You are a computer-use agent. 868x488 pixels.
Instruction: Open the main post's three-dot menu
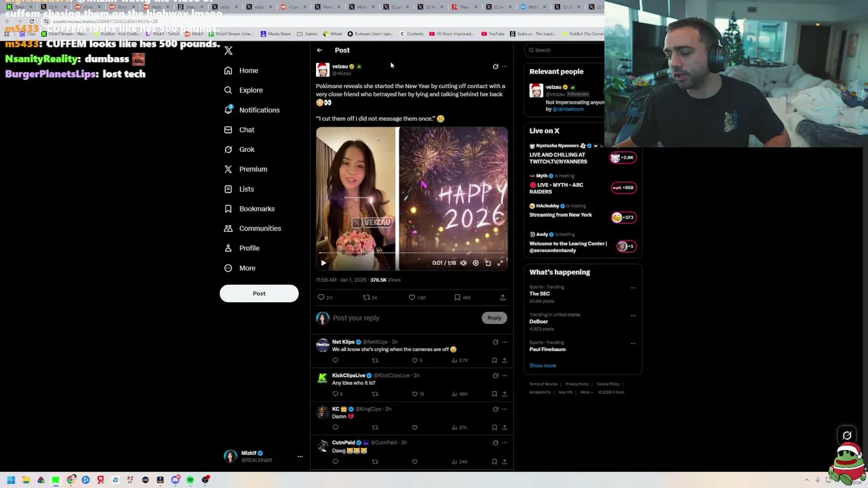tap(505, 66)
